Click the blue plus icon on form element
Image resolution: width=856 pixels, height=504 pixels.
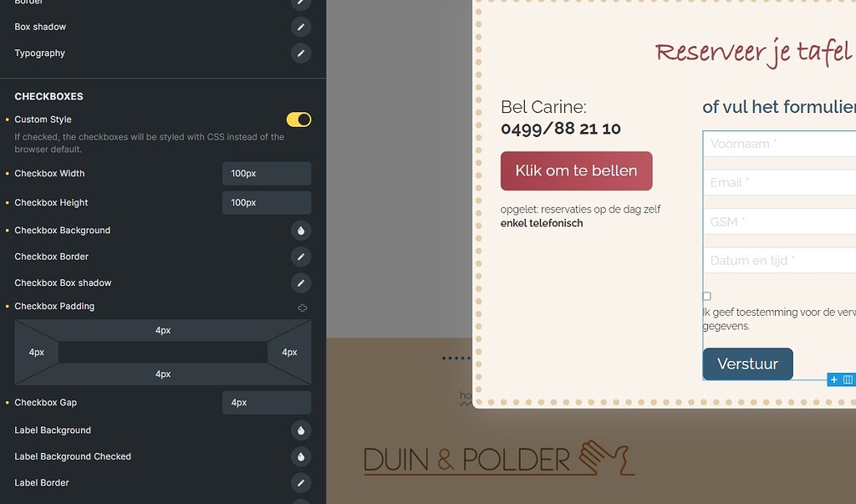[x=833, y=379]
